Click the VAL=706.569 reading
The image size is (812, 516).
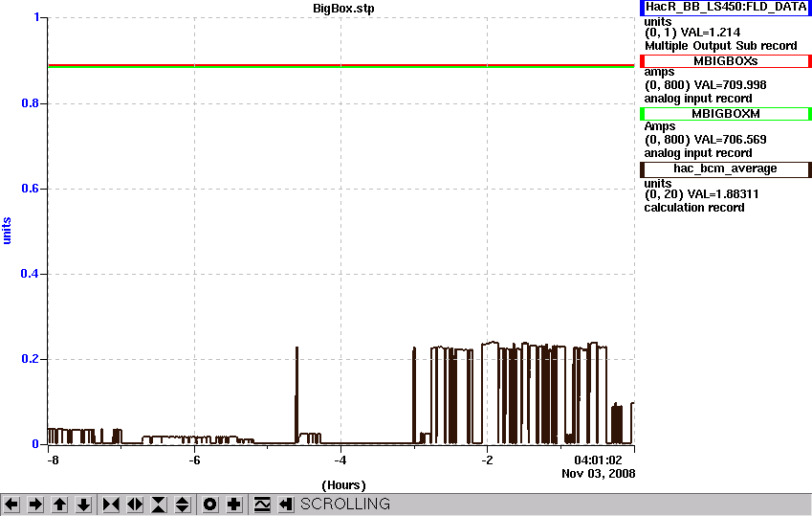tap(730, 140)
